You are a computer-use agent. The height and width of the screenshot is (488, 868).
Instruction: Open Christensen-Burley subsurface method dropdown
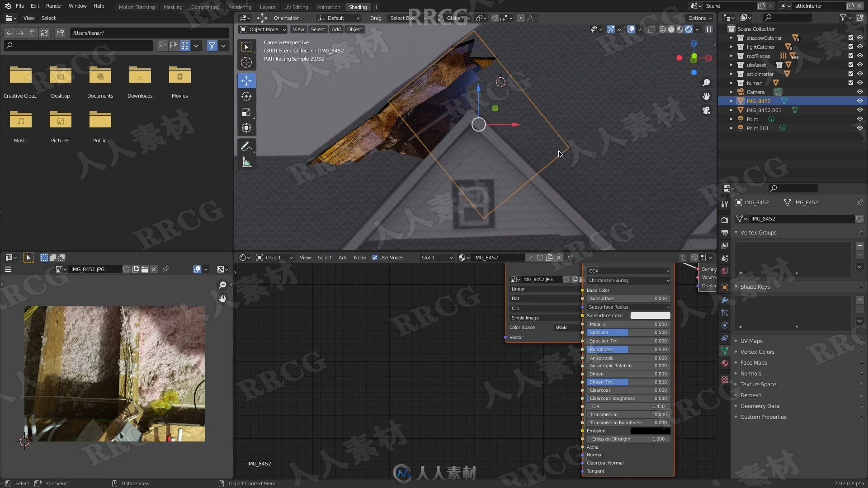tap(628, 280)
